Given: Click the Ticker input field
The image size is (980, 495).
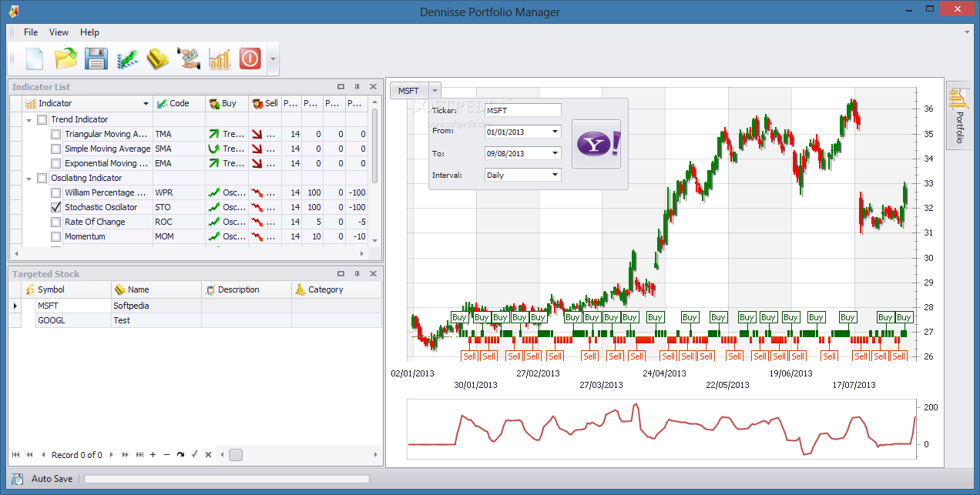Looking at the screenshot, I should [x=523, y=110].
